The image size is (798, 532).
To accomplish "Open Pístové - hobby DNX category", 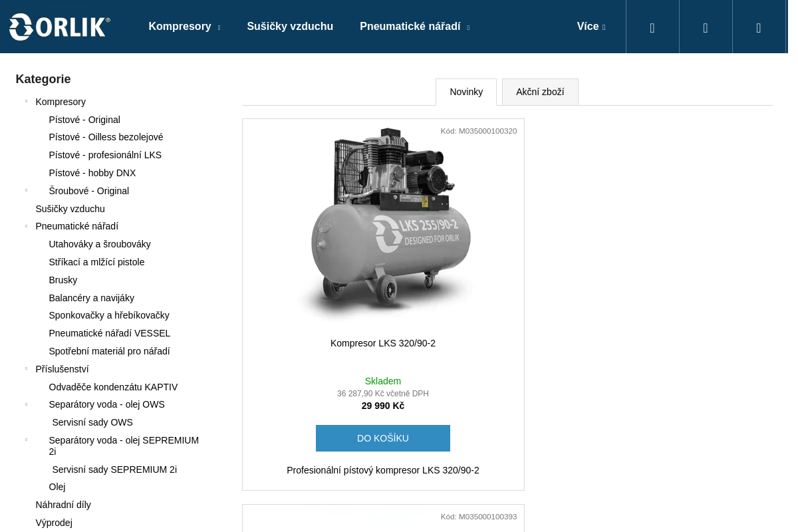I will pos(92,173).
